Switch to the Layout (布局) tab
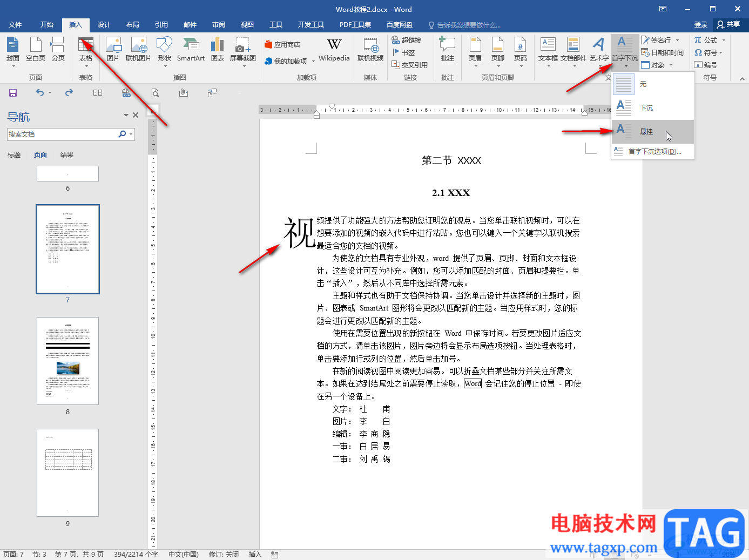 [133, 25]
